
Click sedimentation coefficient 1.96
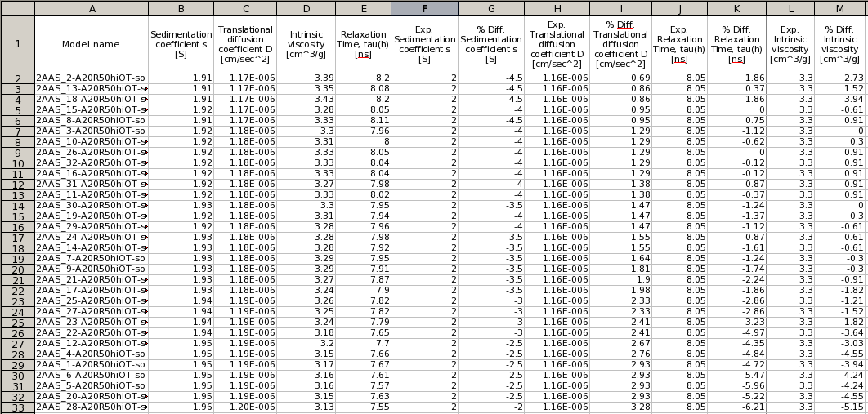pyautogui.click(x=181, y=407)
